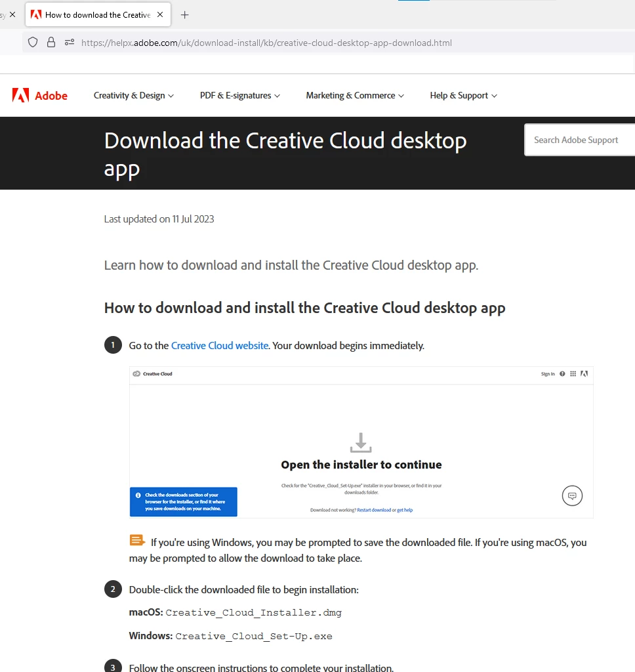Expand the Marketing & Commerce menu
This screenshot has width=635, height=672.
355,96
